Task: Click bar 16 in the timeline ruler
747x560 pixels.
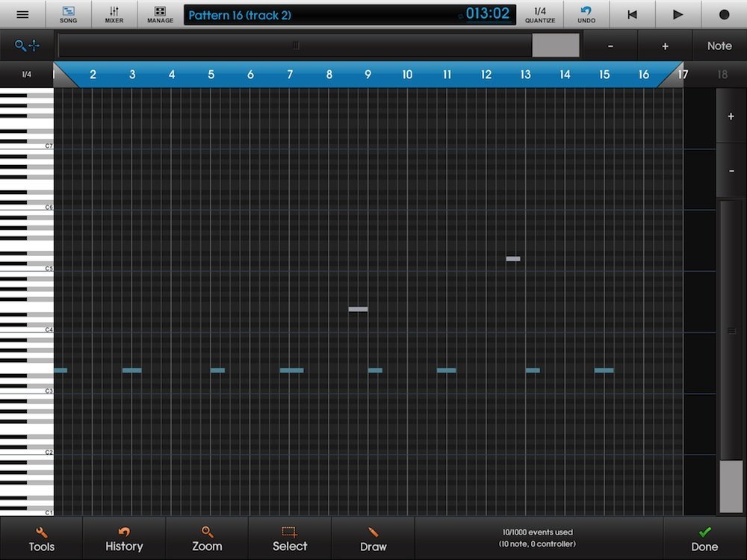Action: [644, 74]
